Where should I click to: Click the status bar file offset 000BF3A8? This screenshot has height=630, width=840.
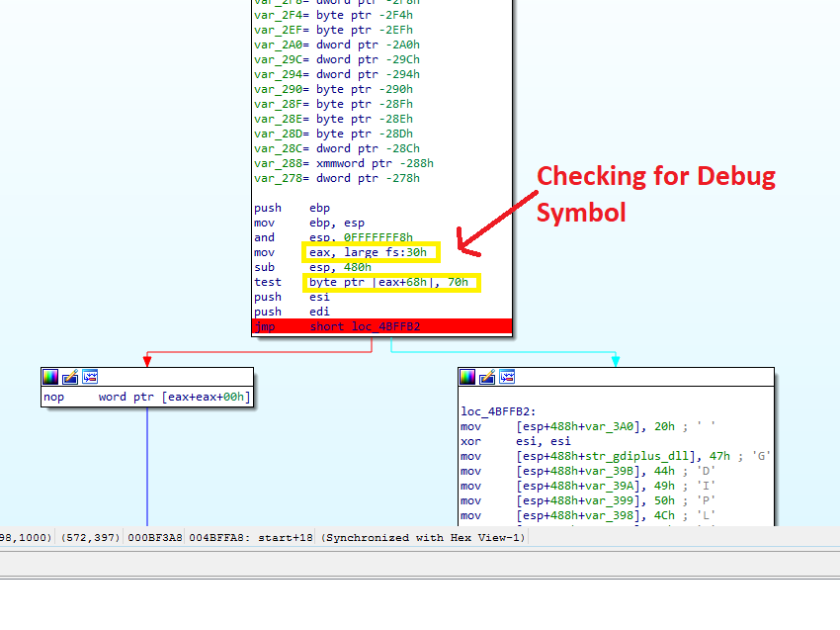tap(155, 537)
